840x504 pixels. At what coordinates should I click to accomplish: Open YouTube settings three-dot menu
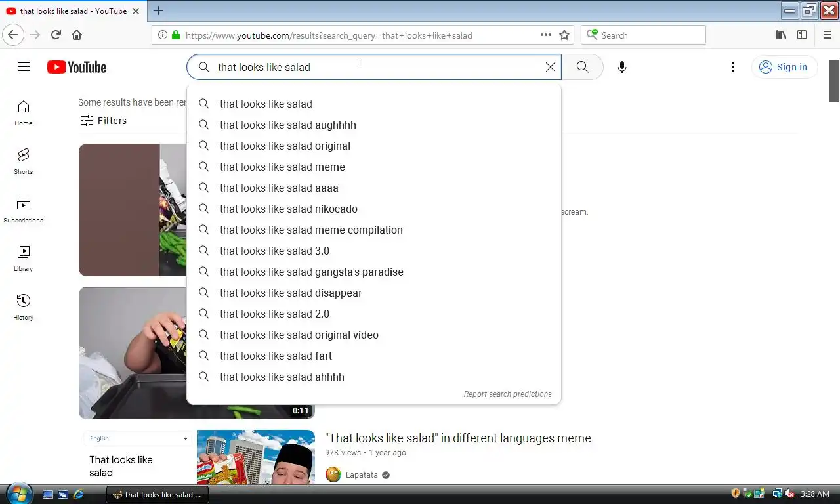tap(733, 67)
